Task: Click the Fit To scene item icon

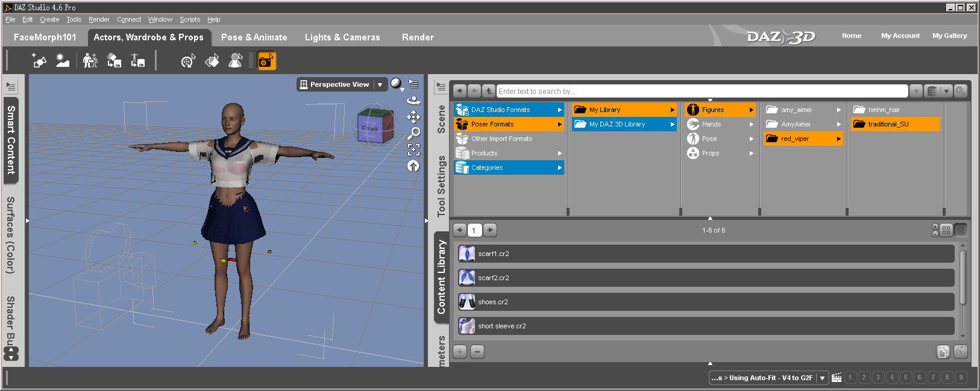Action: click(x=114, y=60)
